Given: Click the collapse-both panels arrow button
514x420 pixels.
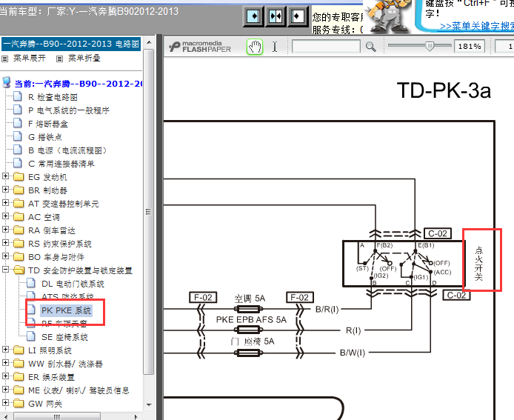Looking at the screenshot, I should click(276, 16).
